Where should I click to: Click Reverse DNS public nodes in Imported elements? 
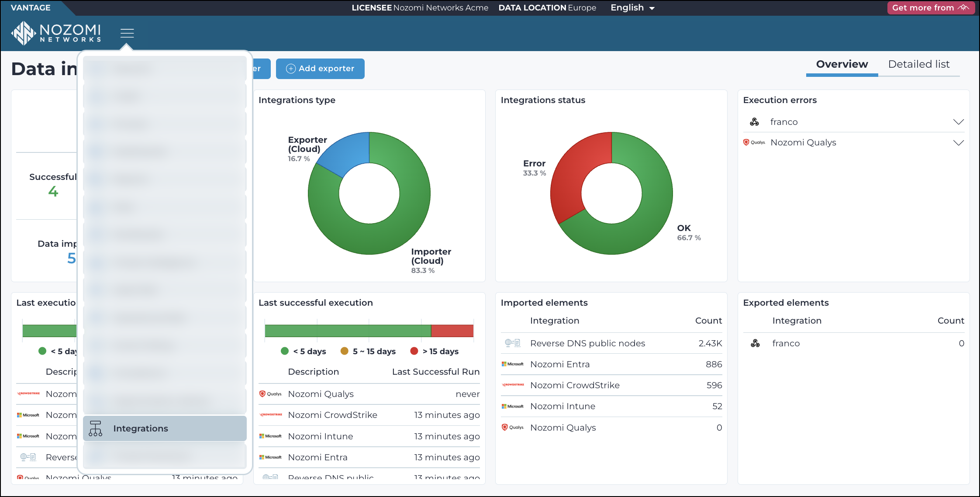point(587,343)
